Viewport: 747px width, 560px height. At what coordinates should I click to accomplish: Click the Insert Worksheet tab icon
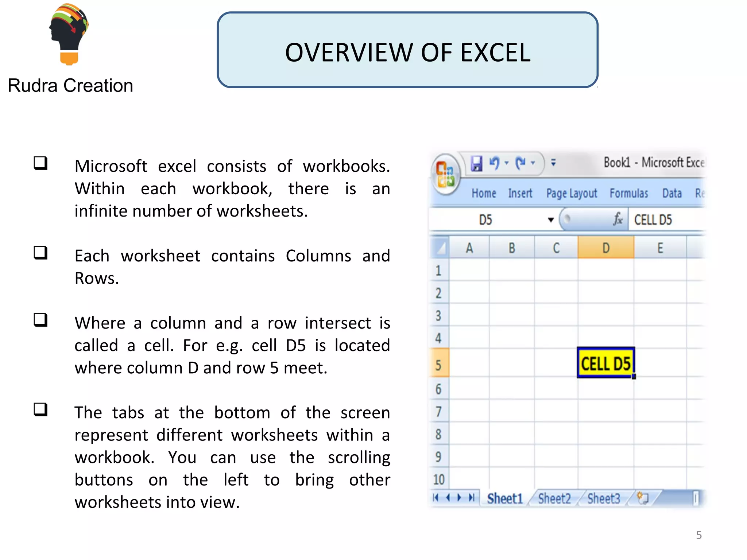(x=643, y=498)
